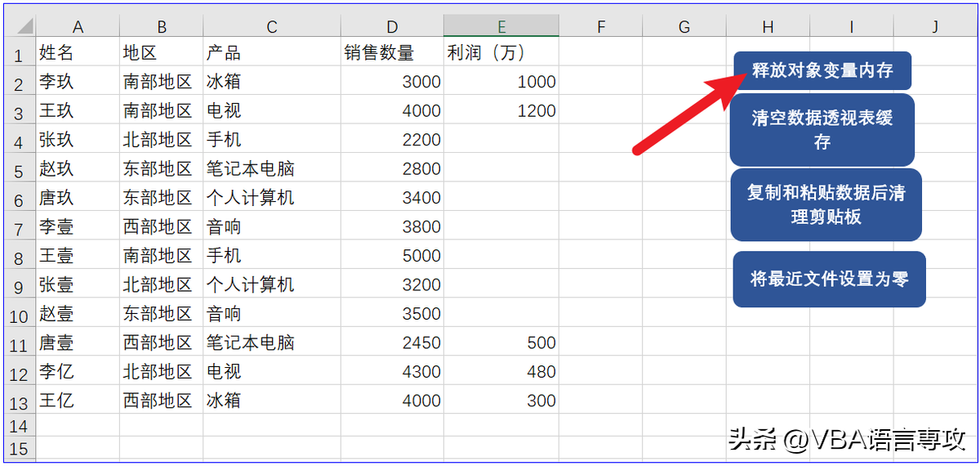Select column G header
This screenshot has width=980, height=466.
684,27
